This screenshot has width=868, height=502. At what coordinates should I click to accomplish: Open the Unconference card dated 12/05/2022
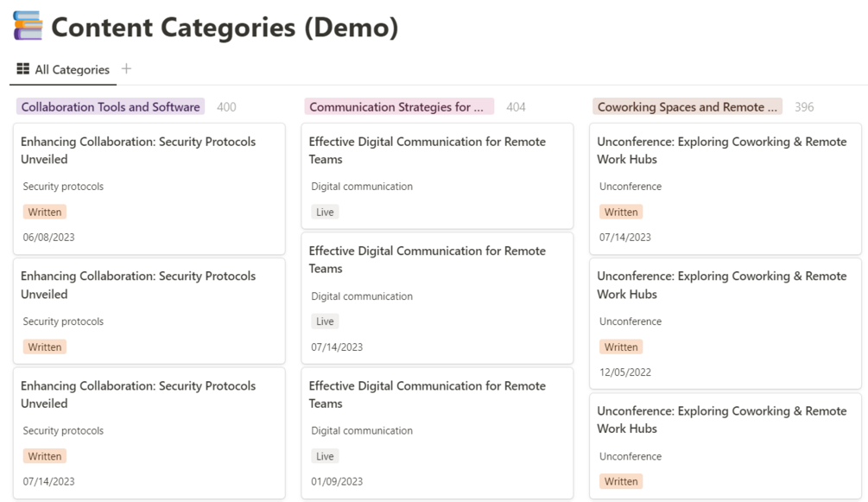(x=722, y=285)
